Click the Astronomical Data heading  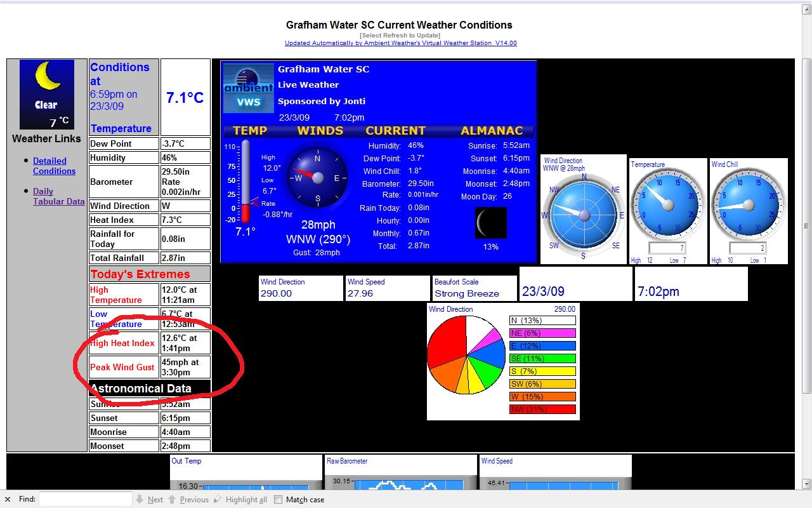pyautogui.click(x=141, y=389)
